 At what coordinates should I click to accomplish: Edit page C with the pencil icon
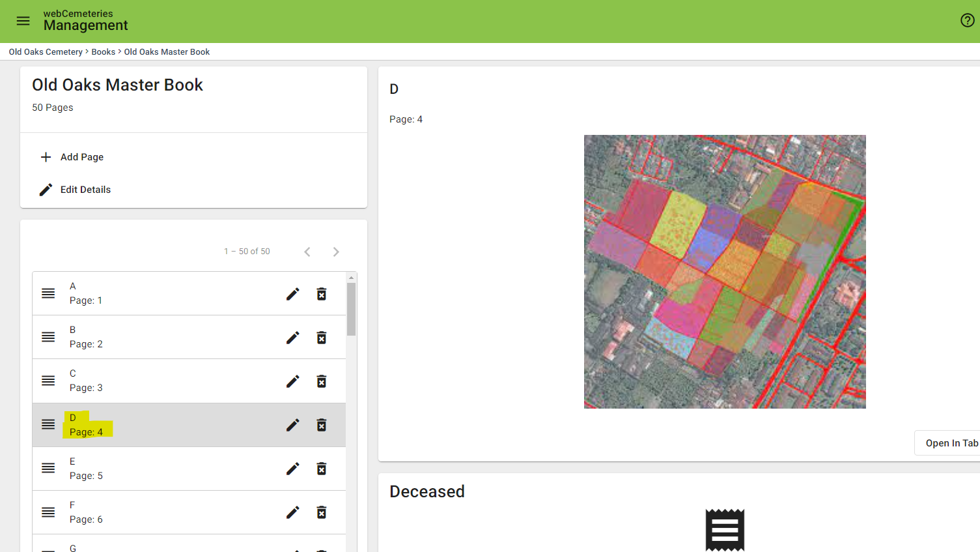point(293,381)
